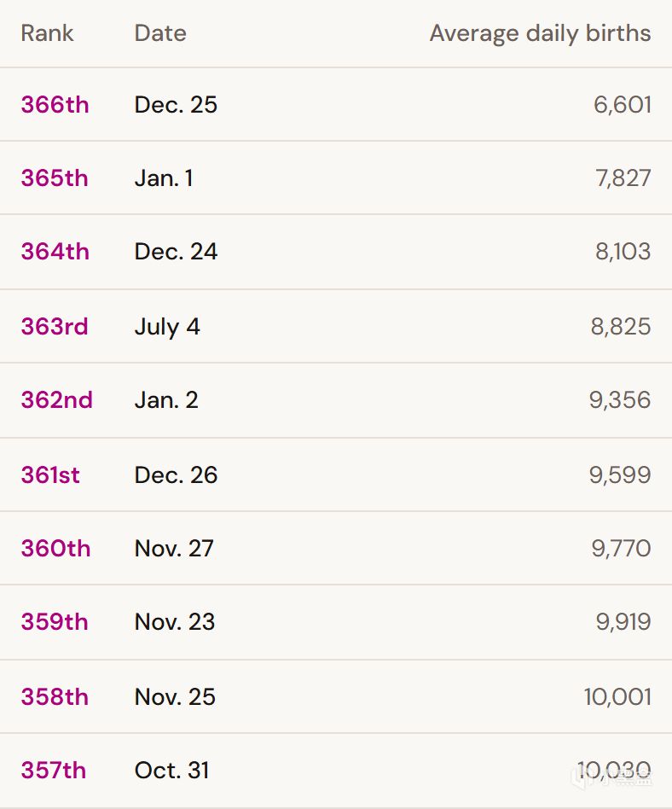Click the Oct. 31 date cell
This screenshot has height=809, width=672.
pos(171,771)
